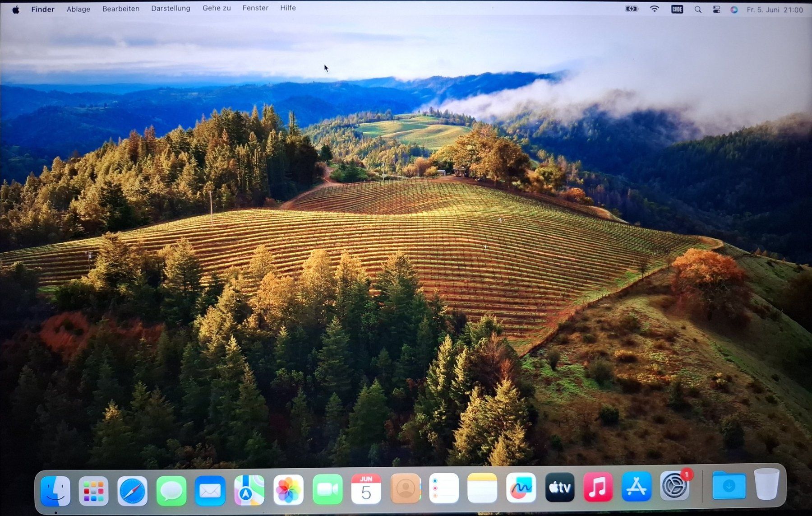The width and height of the screenshot is (812, 516).
Task: Open the Trash in the Dock
Action: pos(767,483)
